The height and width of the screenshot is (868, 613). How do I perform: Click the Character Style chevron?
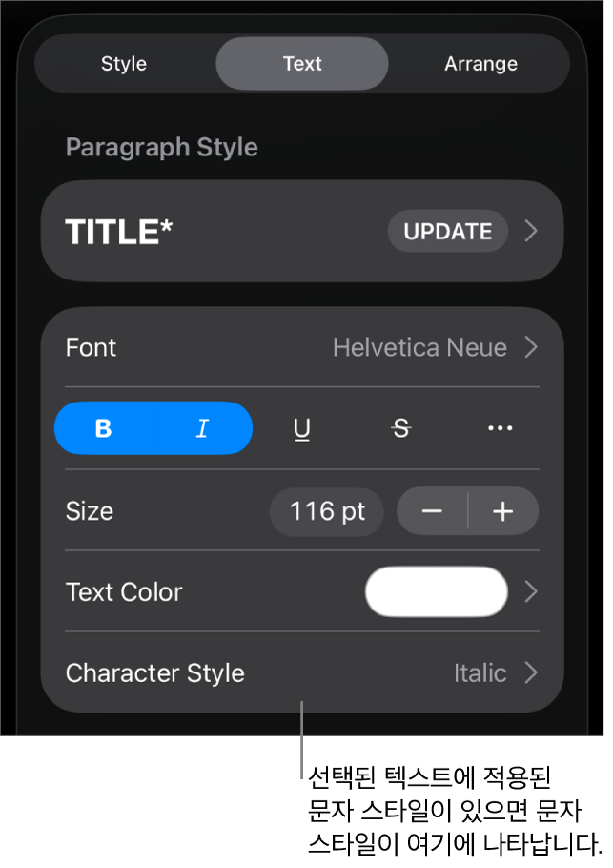pyautogui.click(x=532, y=673)
